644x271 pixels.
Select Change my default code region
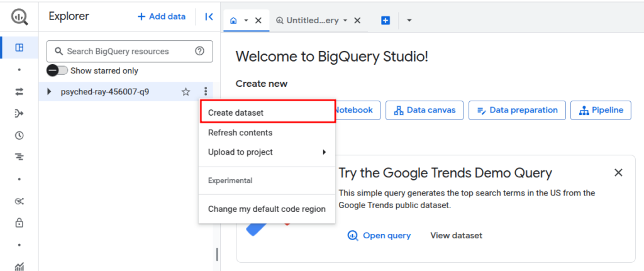coord(267,209)
